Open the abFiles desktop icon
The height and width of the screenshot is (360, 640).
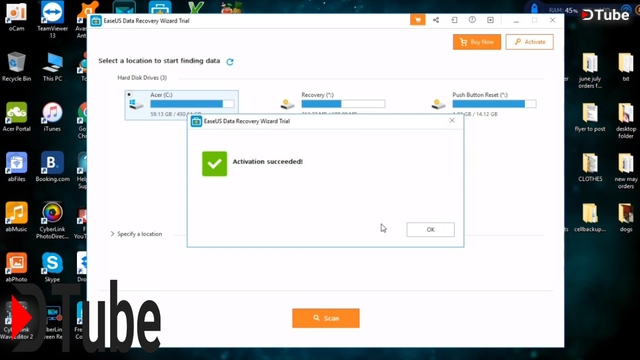(16, 167)
